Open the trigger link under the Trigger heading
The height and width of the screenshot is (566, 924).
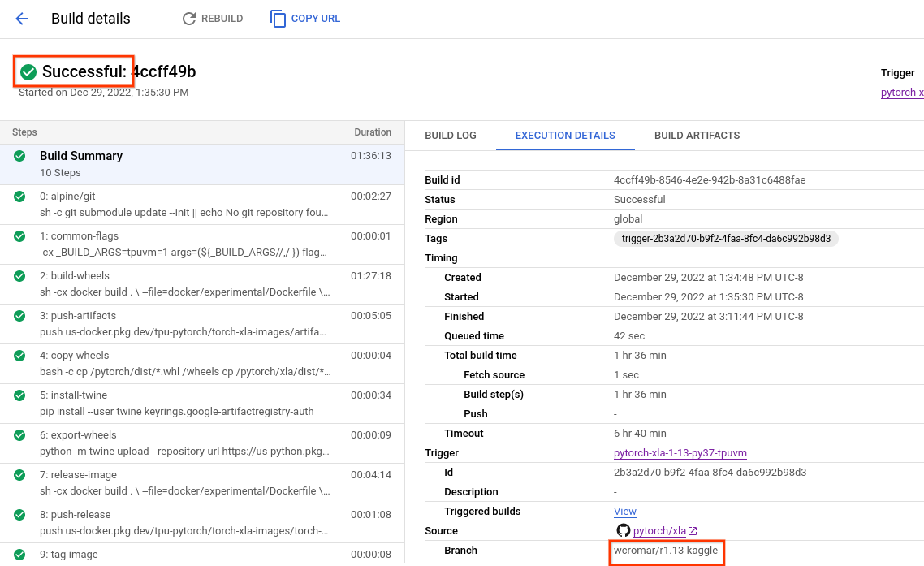click(902, 93)
